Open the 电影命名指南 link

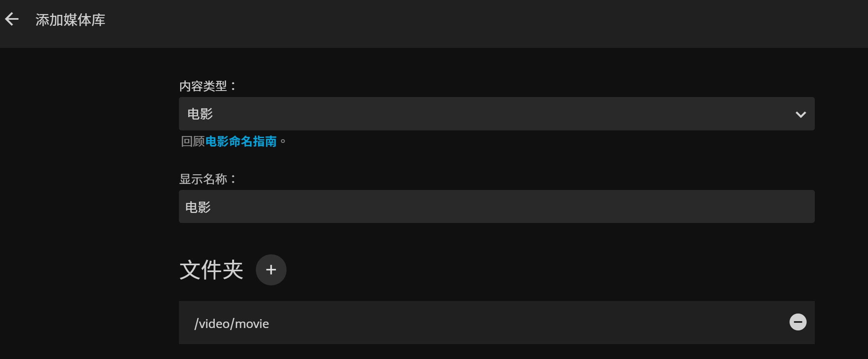coord(241,141)
